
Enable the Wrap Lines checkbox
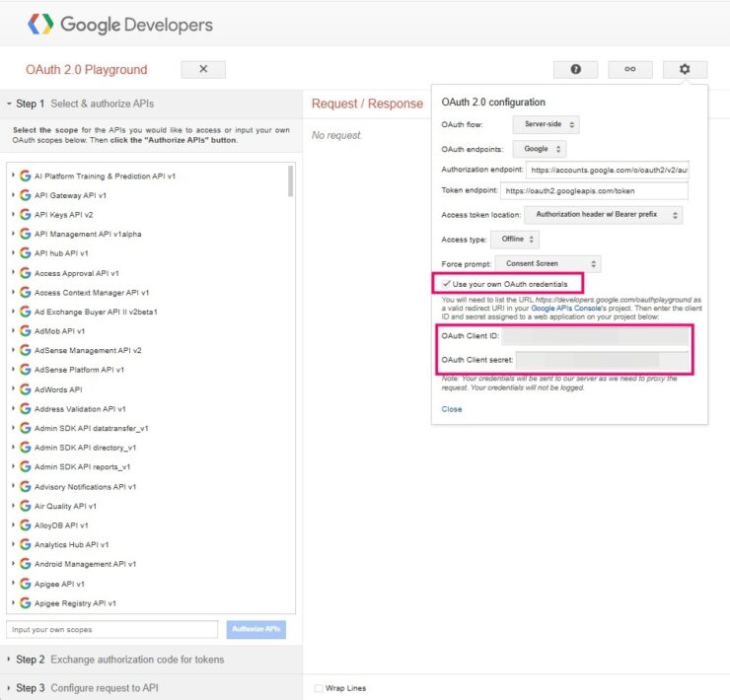pos(319,687)
